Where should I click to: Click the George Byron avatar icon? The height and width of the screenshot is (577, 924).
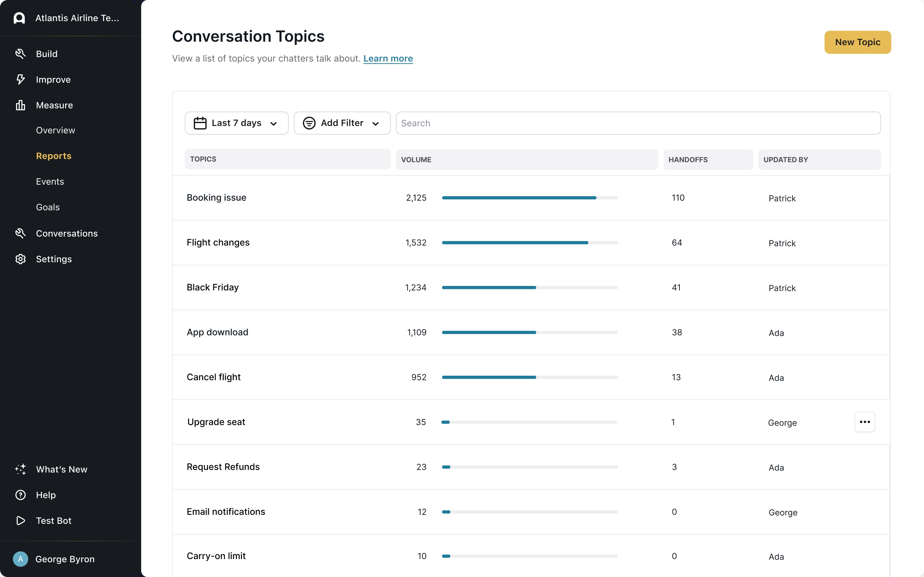pyautogui.click(x=20, y=559)
